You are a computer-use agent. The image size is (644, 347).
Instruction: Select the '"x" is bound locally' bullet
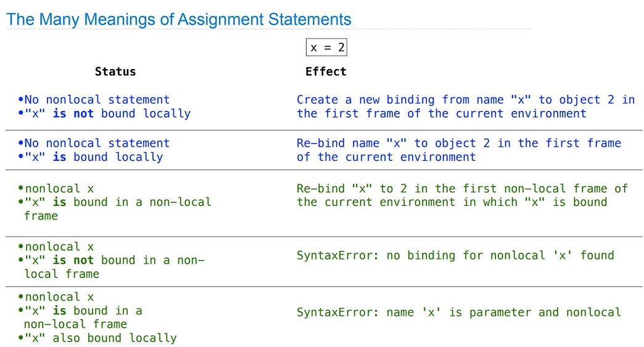click(x=90, y=157)
